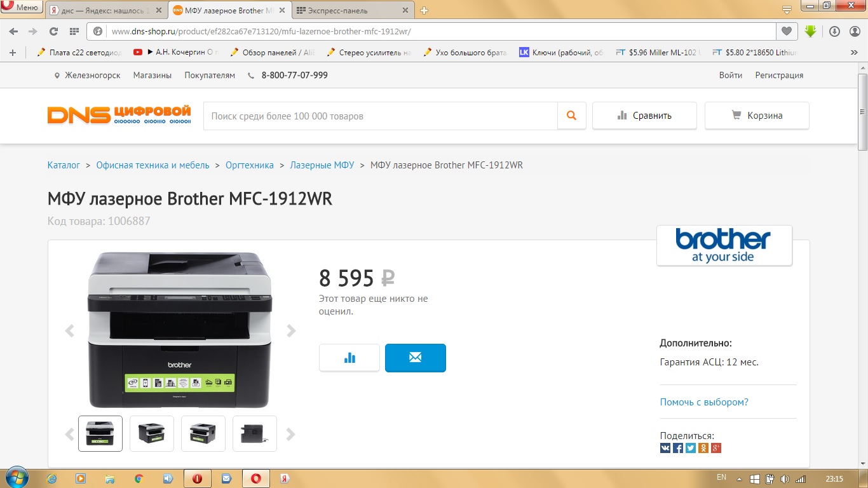Click phone number 8-800-77-07-999

point(295,75)
